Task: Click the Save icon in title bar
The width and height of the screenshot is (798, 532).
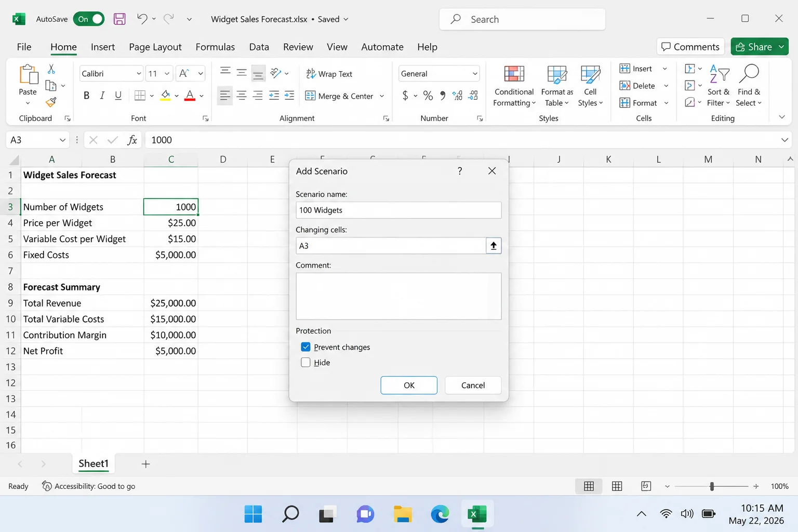Action: pos(119,19)
